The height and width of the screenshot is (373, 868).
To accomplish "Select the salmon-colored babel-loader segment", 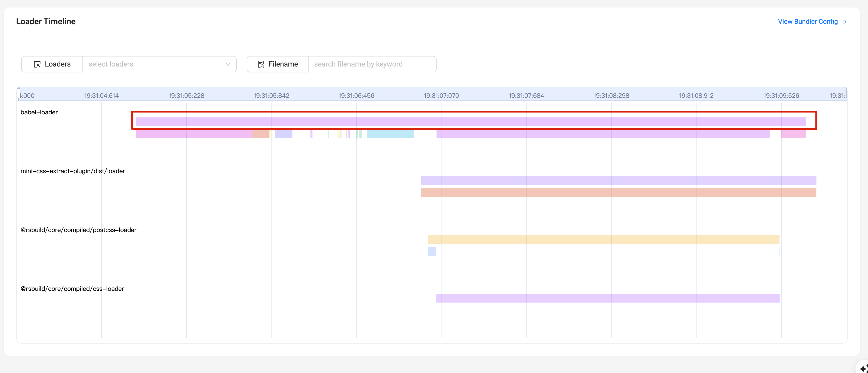I will [261, 134].
